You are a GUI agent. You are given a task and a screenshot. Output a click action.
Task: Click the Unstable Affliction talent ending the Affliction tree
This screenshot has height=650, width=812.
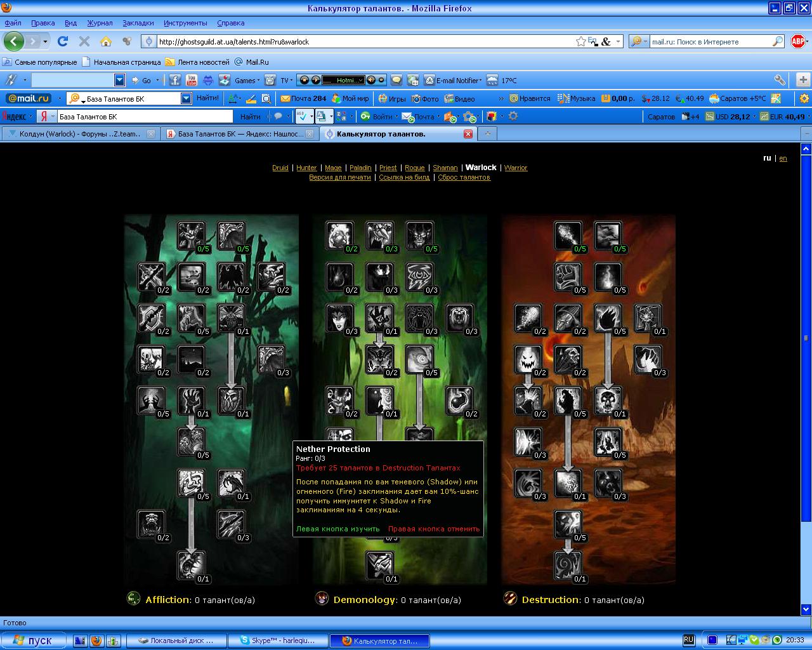click(x=190, y=565)
